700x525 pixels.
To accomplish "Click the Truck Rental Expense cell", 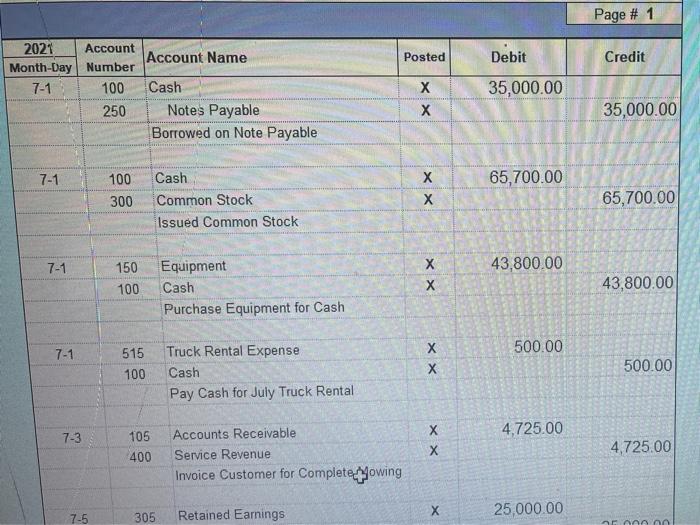I will (x=285, y=350).
